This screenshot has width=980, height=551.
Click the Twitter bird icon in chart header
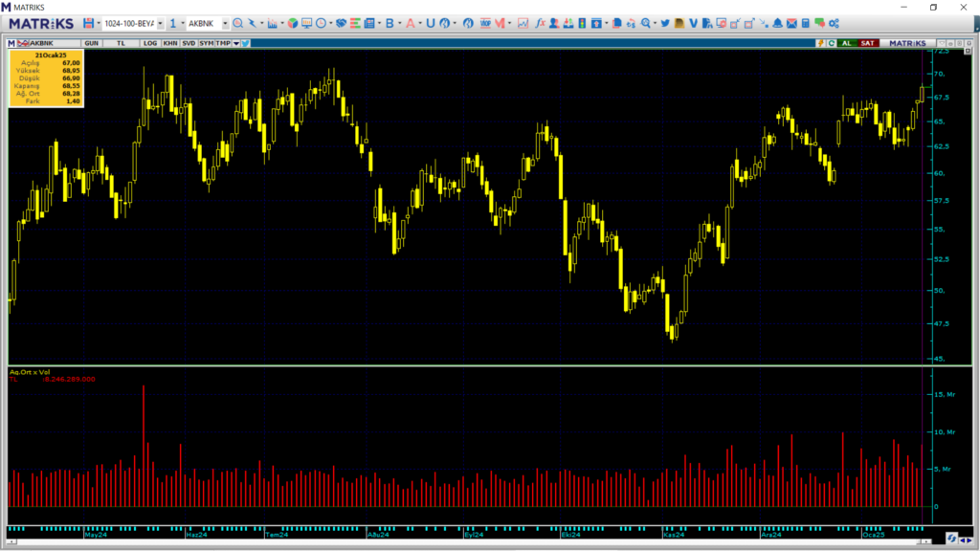(x=246, y=43)
